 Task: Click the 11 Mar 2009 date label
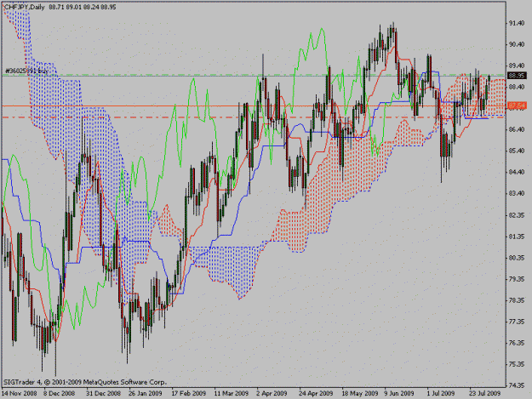(x=231, y=394)
